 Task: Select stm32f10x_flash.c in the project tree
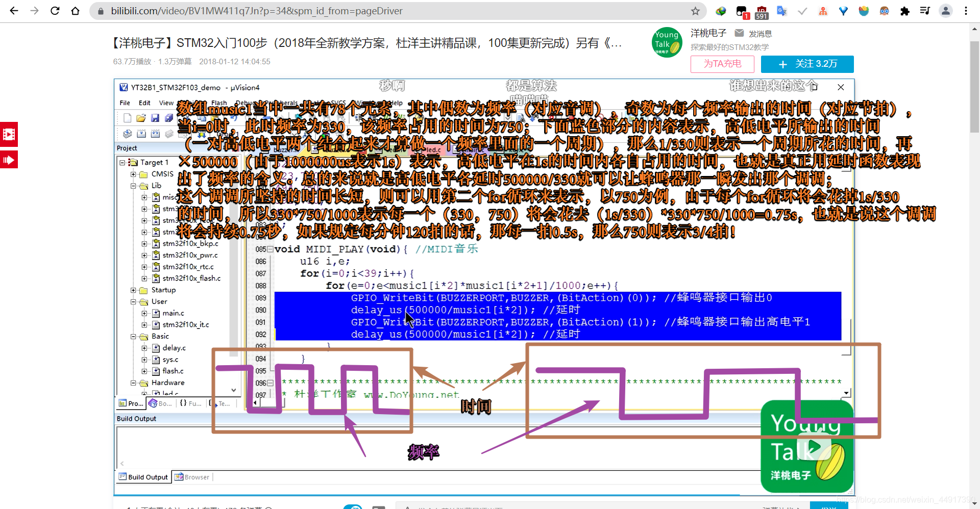pyautogui.click(x=191, y=278)
